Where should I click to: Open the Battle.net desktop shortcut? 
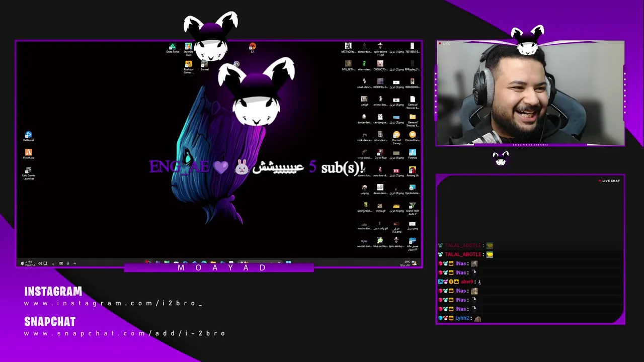coord(28,136)
